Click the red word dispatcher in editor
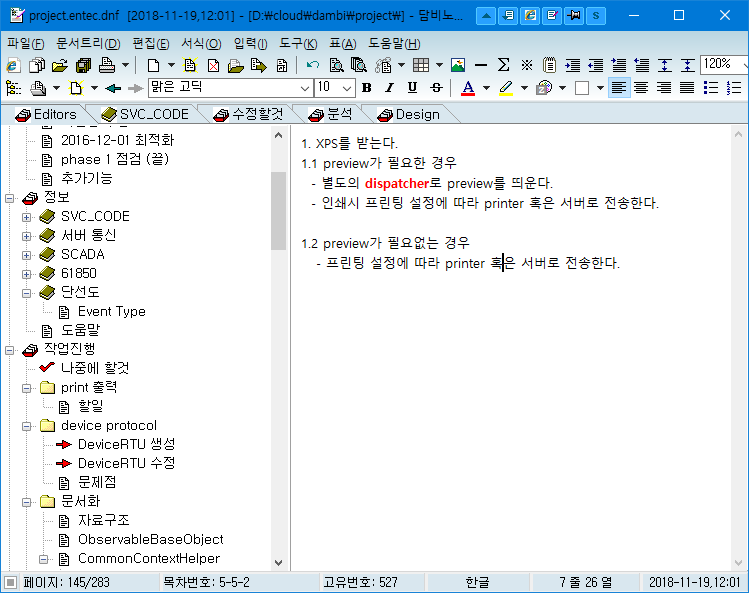 397,183
